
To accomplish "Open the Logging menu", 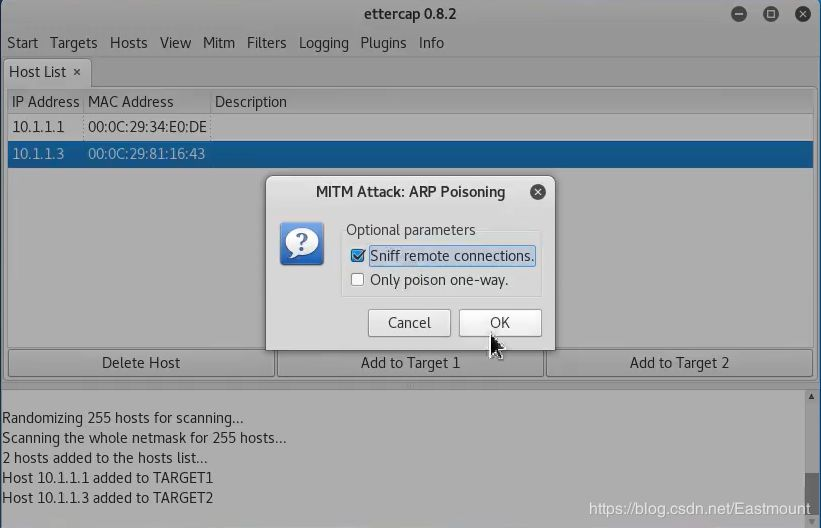I will click(324, 43).
